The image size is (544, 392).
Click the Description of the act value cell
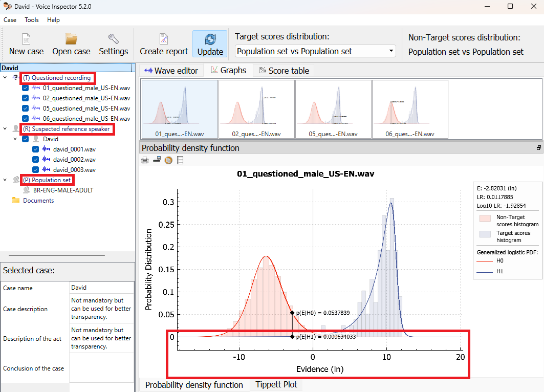point(102,338)
